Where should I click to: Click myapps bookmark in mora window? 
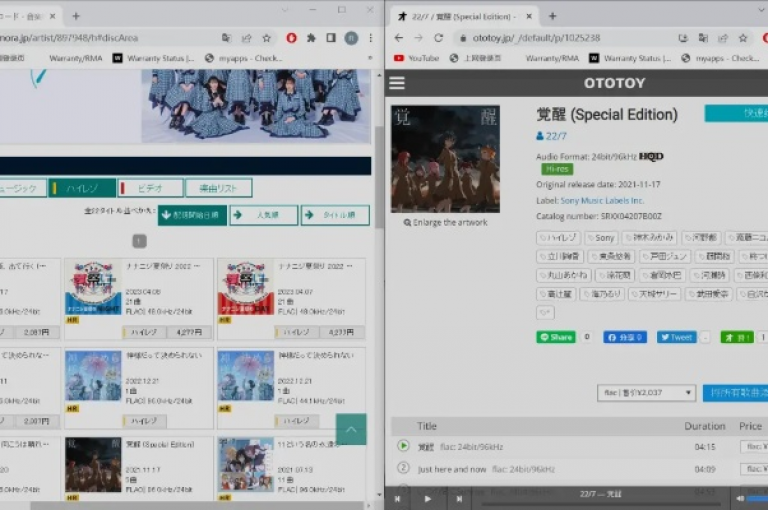243,58
